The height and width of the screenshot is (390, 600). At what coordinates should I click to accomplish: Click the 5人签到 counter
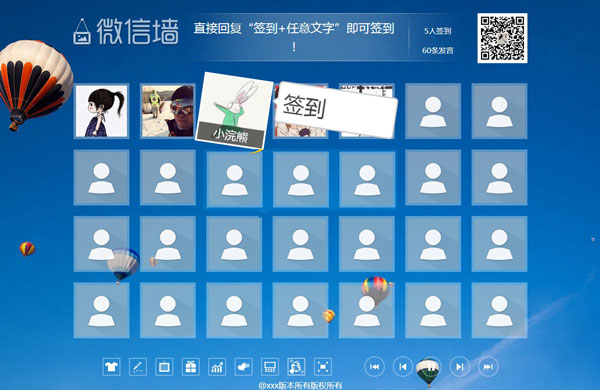click(x=437, y=31)
